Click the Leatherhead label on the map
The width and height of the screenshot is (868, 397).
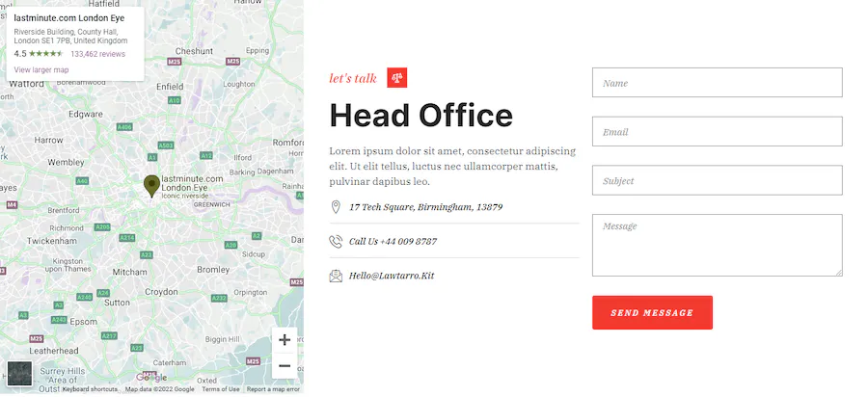[54, 351]
